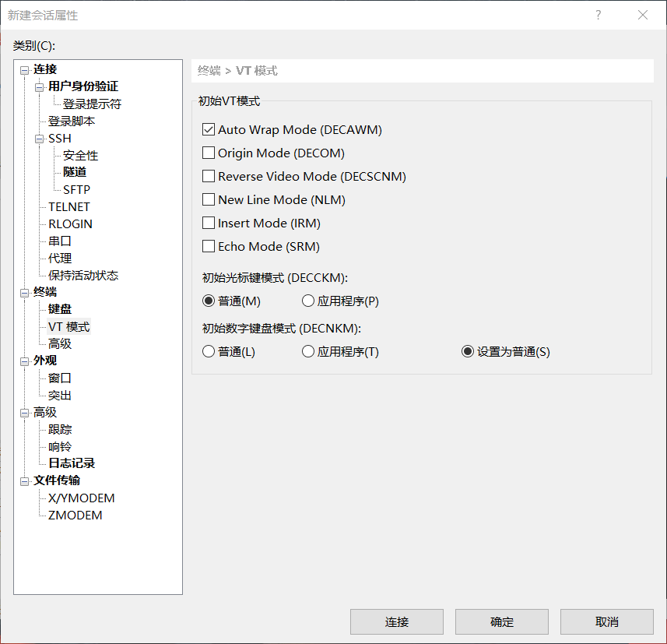Click the help question mark icon
This screenshot has height=644, width=667.
598,16
